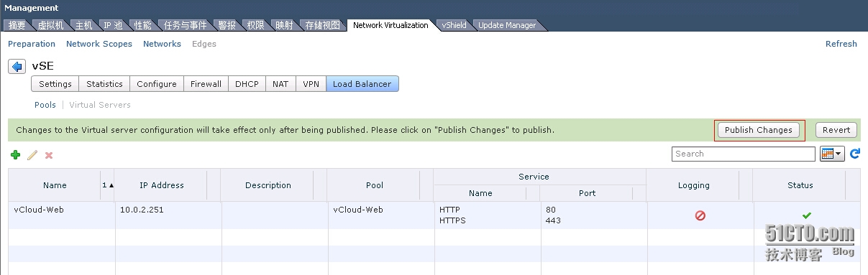Screen dimensions: 868x275
Task: Click the IP Address column header
Action: click(162, 185)
